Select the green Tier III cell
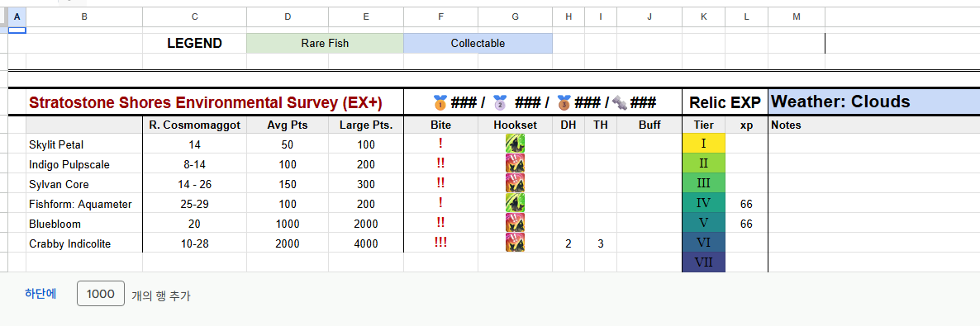Image resolution: width=980 pixels, height=326 pixels. tap(704, 183)
